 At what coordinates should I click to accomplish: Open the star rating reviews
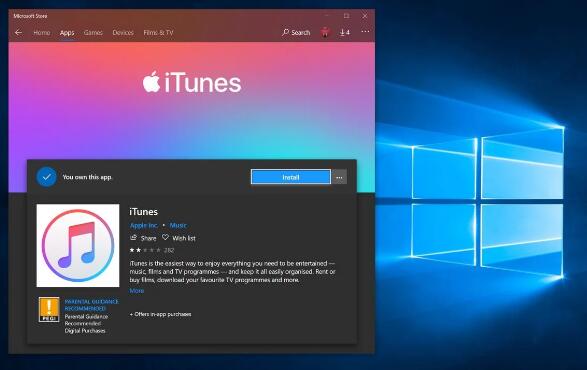click(x=152, y=250)
